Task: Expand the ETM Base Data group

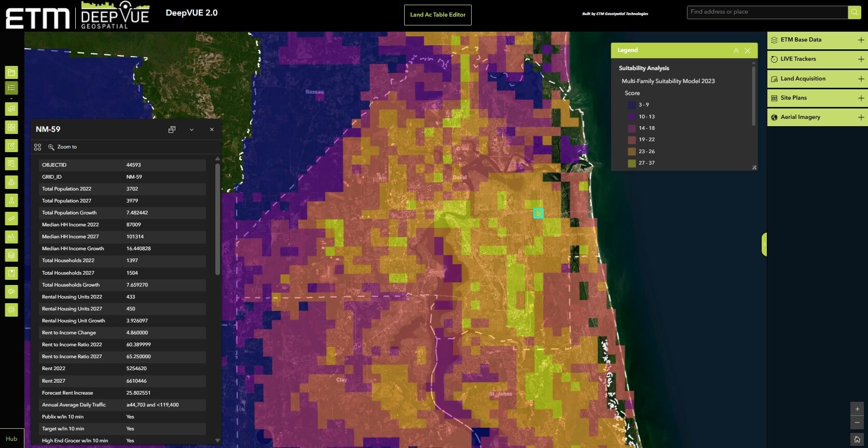Action: coord(861,40)
